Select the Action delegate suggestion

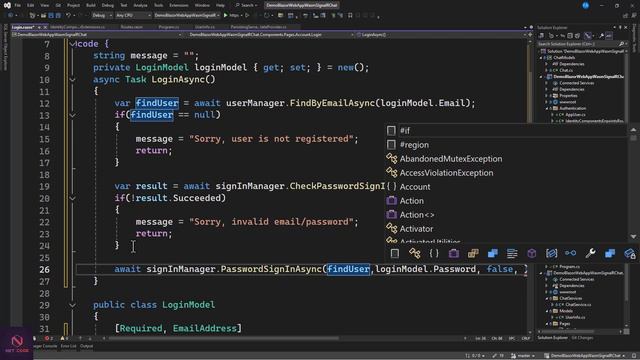pos(506,201)
